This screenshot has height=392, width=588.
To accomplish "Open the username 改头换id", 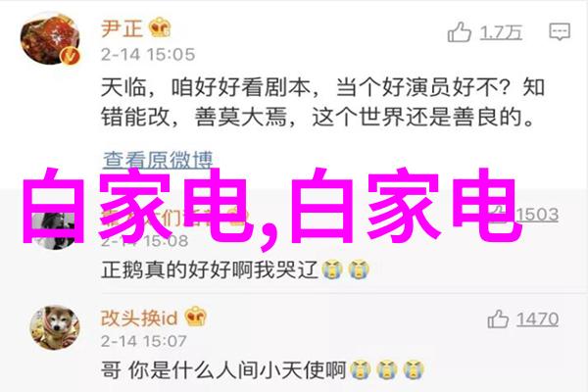I will coord(139,318).
